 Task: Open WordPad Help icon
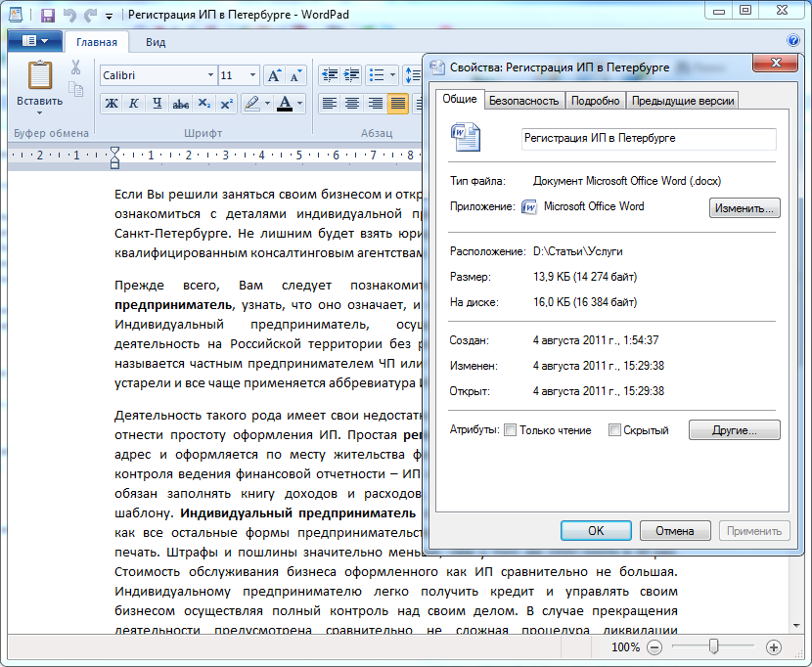792,41
